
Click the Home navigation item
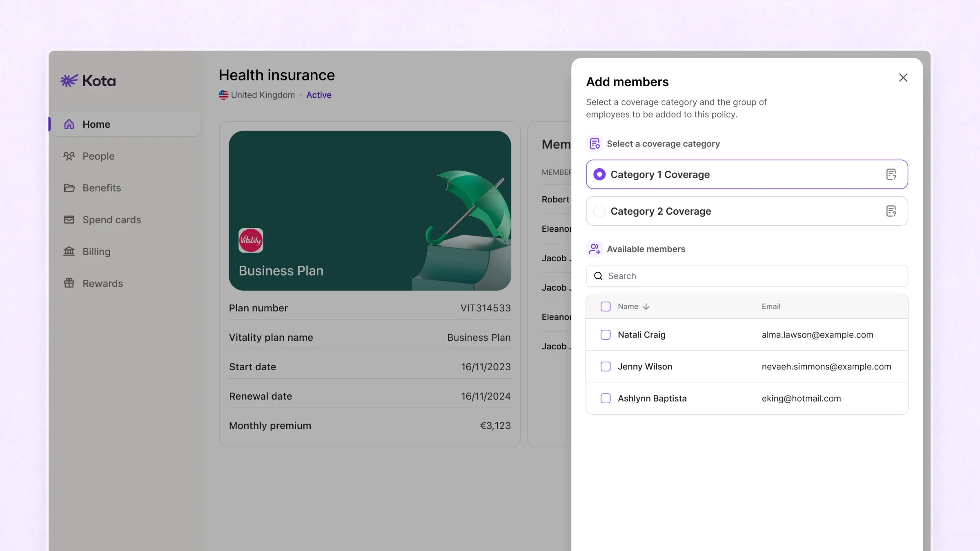pos(96,124)
